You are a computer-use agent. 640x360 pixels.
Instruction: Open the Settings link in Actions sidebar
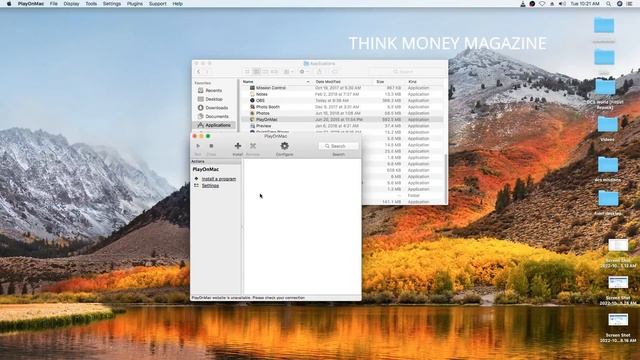click(210, 186)
